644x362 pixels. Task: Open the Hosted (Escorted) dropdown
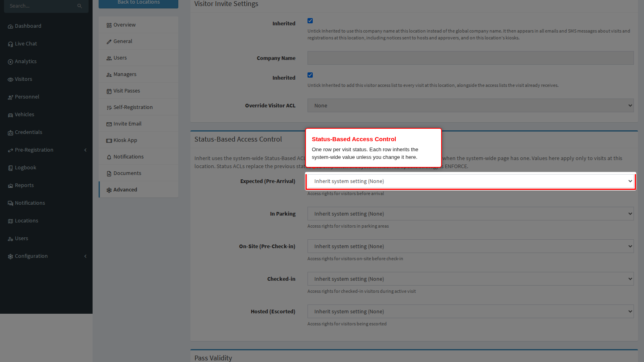[471, 312]
